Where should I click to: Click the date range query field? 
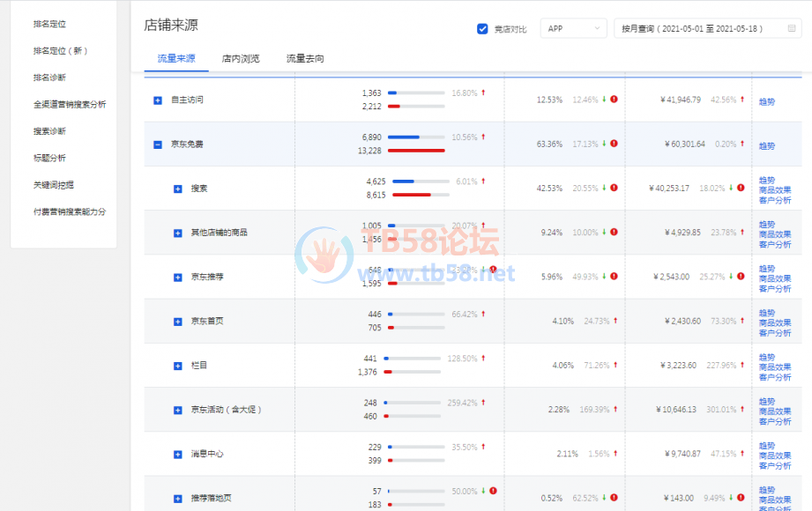point(707,28)
